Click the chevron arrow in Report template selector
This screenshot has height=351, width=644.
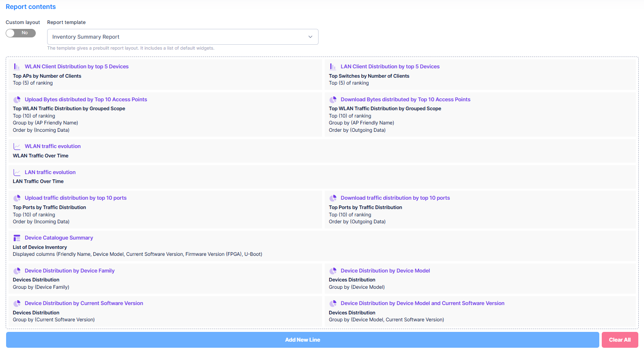click(310, 37)
